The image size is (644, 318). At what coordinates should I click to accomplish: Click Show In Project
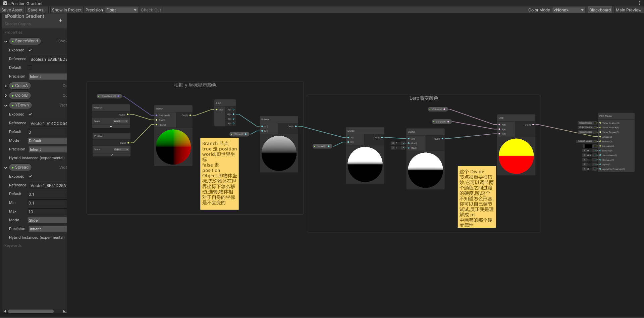tap(66, 10)
